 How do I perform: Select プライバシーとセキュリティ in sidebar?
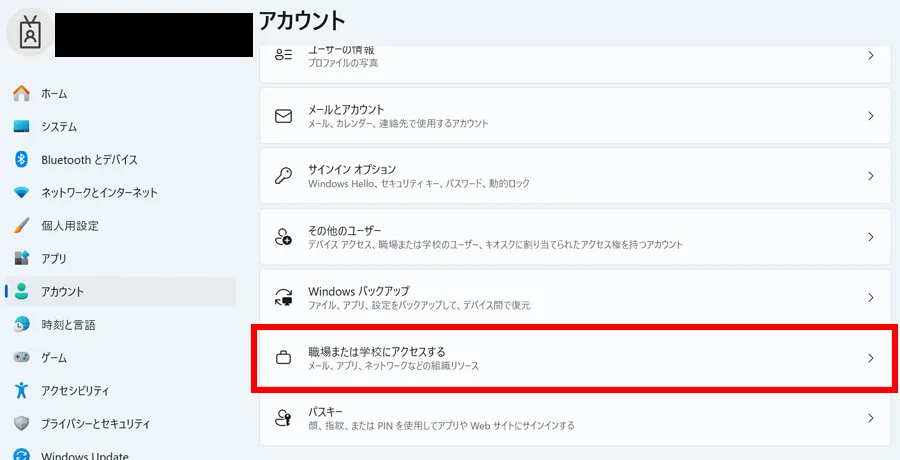pos(95,423)
